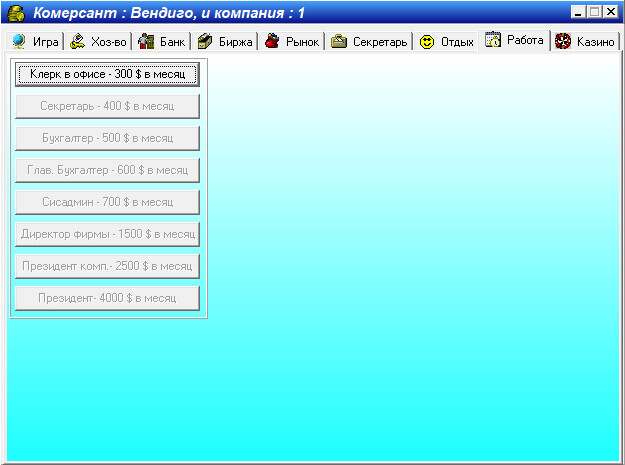Open the Игра tab label
This screenshot has width=625, height=465.
click(x=45, y=42)
